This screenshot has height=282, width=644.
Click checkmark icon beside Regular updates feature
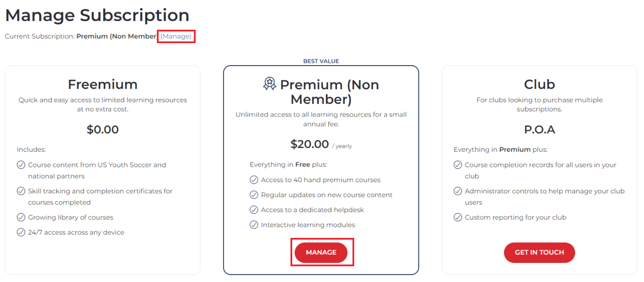tap(254, 195)
